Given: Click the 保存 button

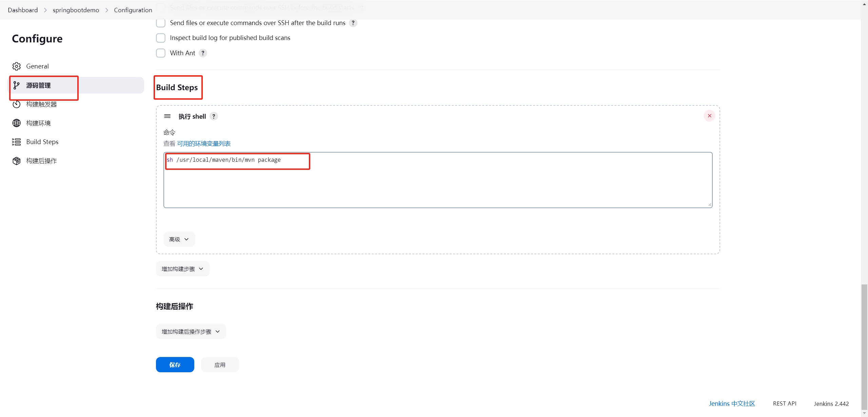Looking at the screenshot, I should pyautogui.click(x=175, y=364).
